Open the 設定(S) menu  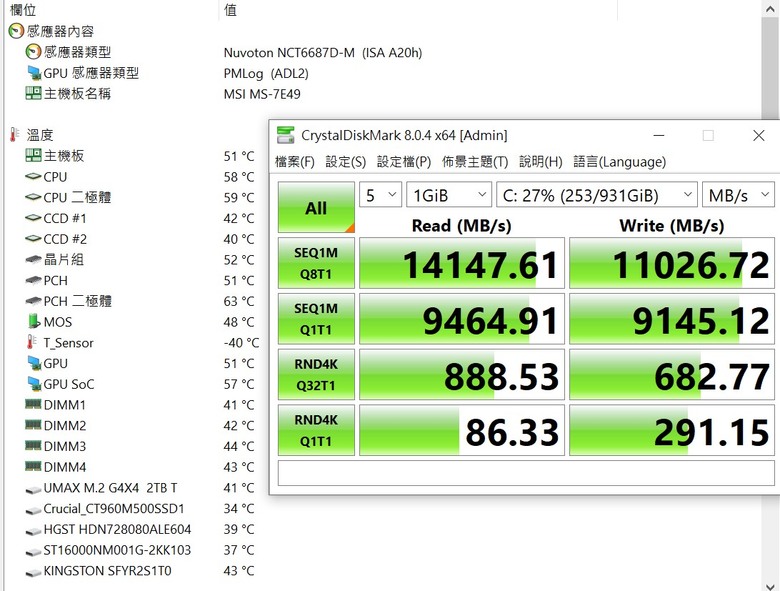tap(346, 162)
